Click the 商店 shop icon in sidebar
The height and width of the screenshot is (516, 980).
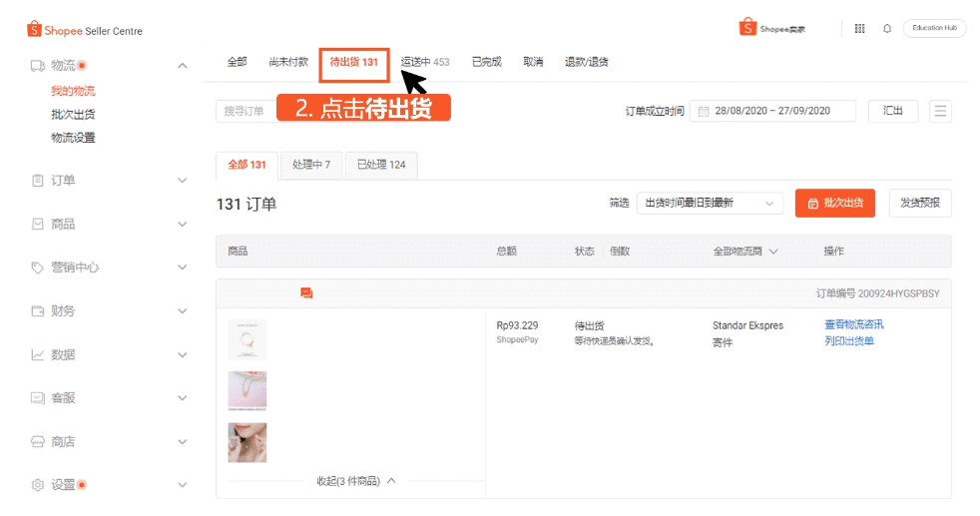pyautogui.click(x=38, y=442)
